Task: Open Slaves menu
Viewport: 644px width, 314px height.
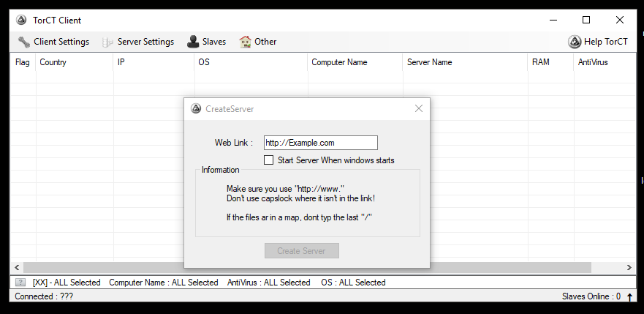Action: coord(206,42)
